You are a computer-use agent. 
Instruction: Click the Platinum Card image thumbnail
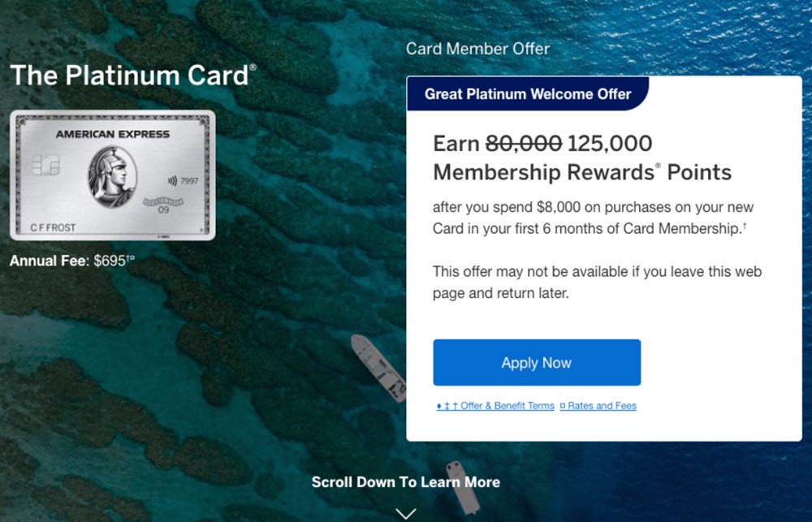coord(112,175)
